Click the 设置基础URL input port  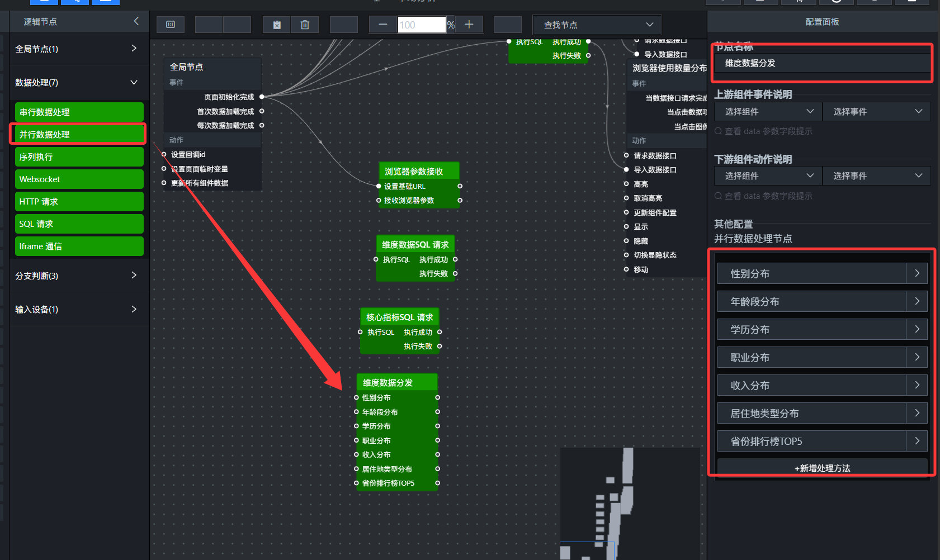[x=379, y=186]
